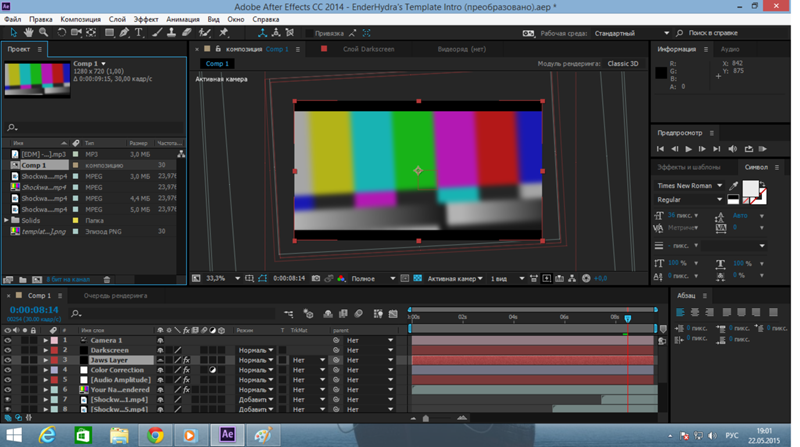Image resolution: width=800 pixels, height=447 pixels.
Task: Open the Стандартный workspace dropdown
Action: [631, 33]
